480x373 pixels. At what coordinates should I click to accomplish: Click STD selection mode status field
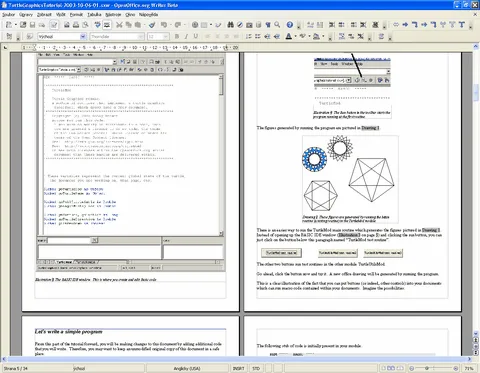click(x=256, y=368)
